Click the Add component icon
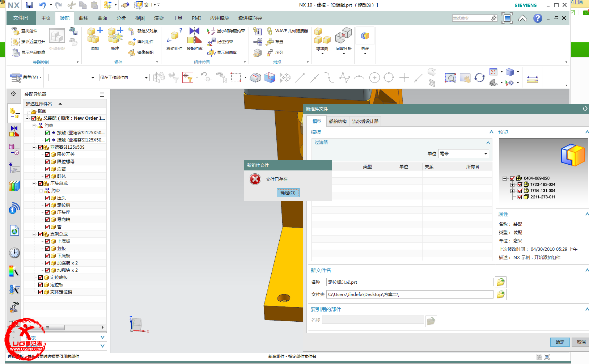Viewport: 589px width, 364px height. pyautogui.click(x=95, y=35)
